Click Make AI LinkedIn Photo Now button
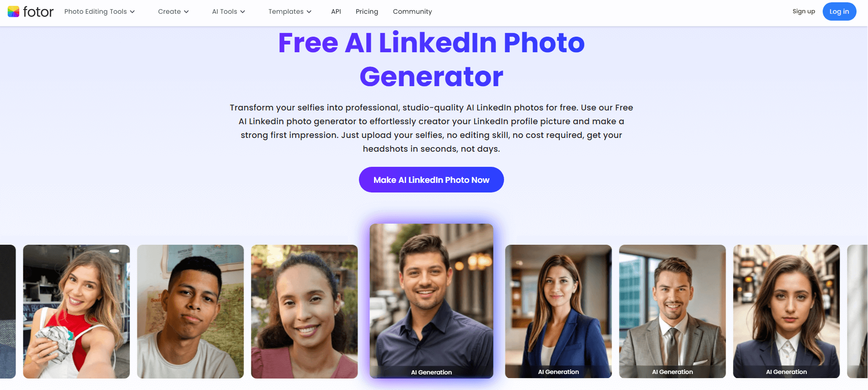 [431, 180]
